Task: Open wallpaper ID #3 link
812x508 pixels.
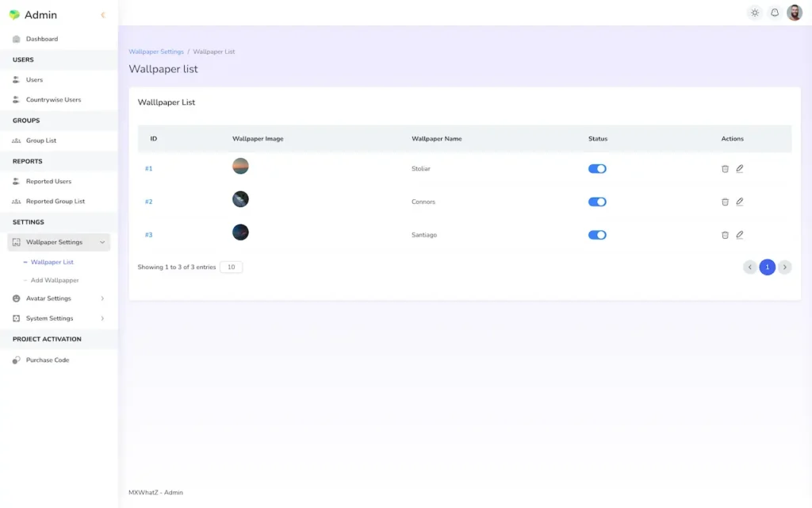Action: (148, 235)
